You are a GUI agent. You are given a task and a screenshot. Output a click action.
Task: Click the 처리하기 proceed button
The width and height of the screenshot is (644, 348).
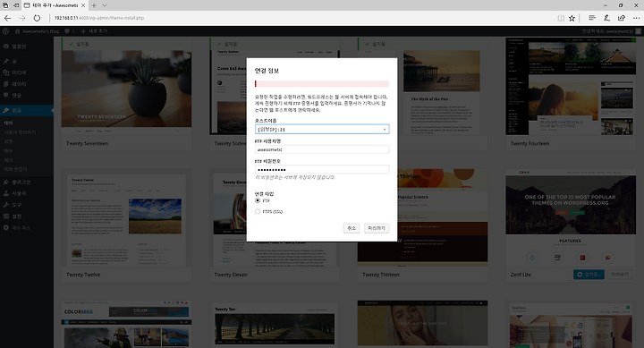point(377,228)
